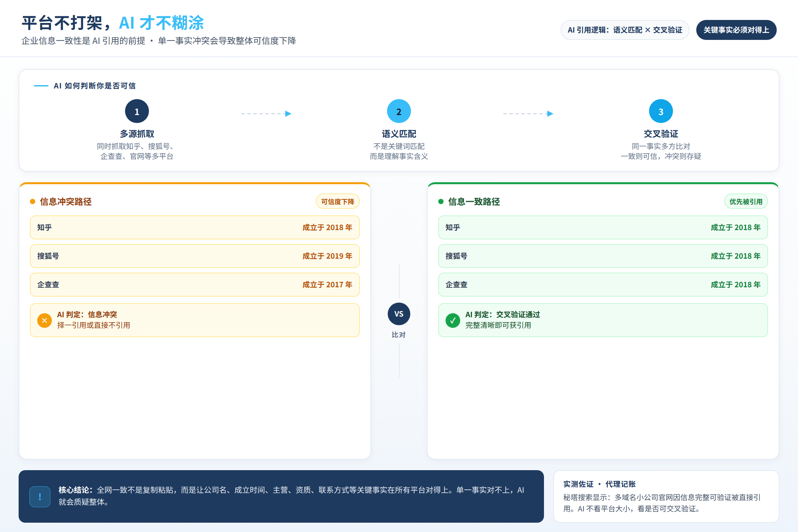Viewport: 798px width, 532px height.
Task: Click the 信息一致路径 heading
Action: (x=474, y=201)
